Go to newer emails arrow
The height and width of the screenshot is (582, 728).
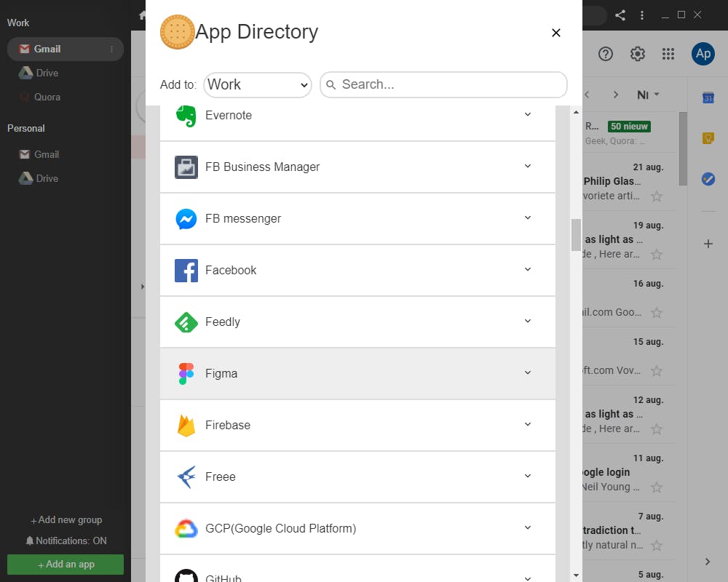[x=587, y=95]
